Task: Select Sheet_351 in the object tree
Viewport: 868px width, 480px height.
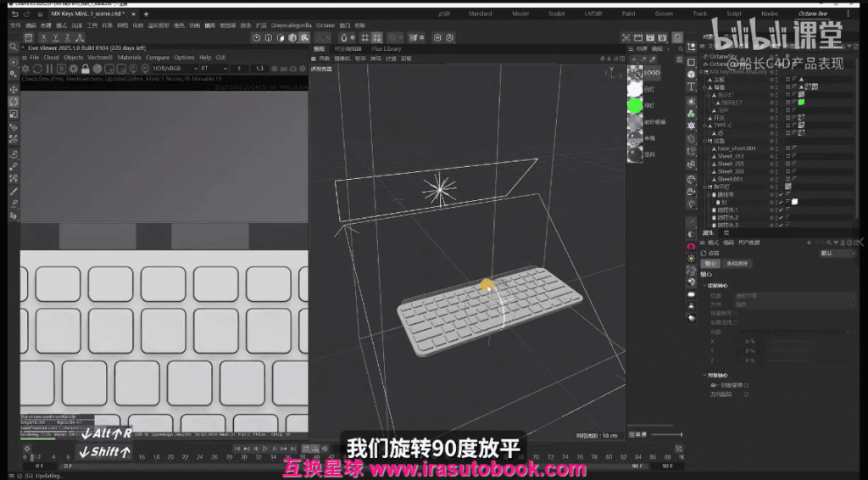Action: tap(730, 156)
